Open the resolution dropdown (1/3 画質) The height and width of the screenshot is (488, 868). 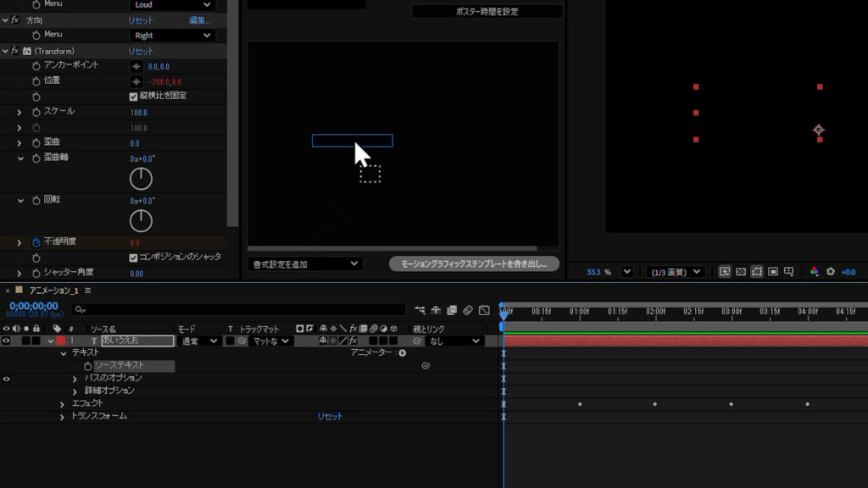[675, 272]
